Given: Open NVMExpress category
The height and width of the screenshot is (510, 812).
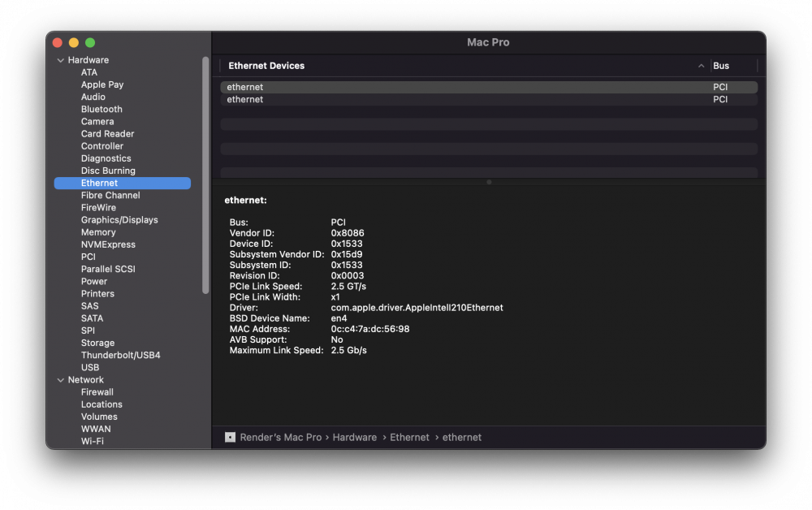Looking at the screenshot, I should [x=108, y=244].
